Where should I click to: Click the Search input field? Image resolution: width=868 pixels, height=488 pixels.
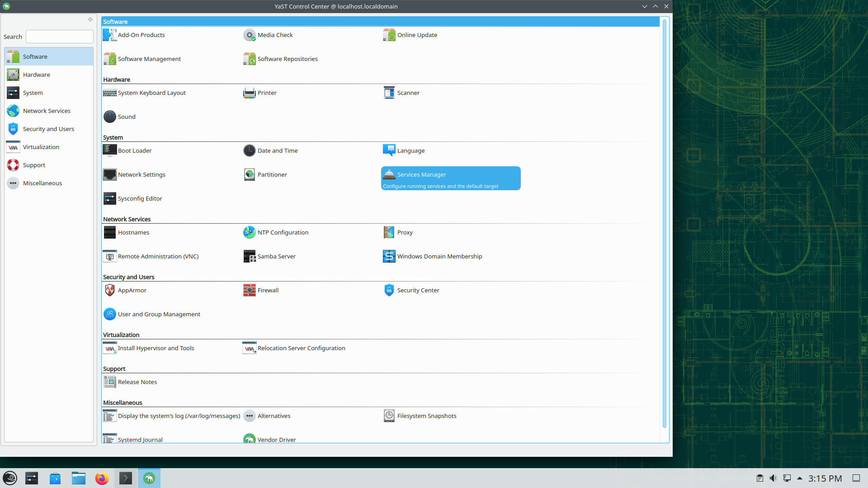pos(60,37)
